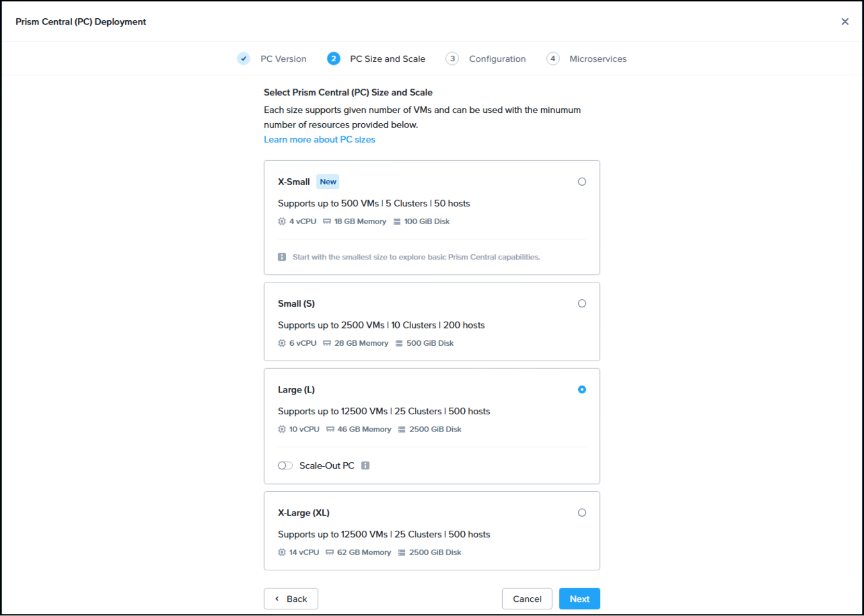This screenshot has width=864, height=616.
Task: Click the X-Small card info icon
Action: pyautogui.click(x=282, y=257)
